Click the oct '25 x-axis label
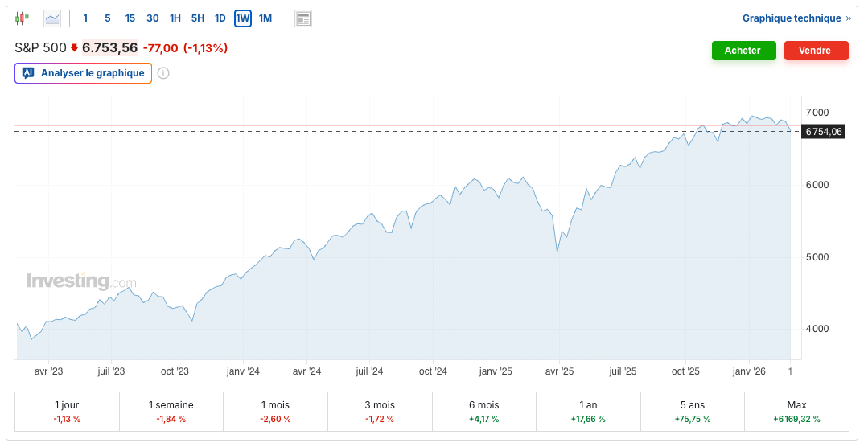This screenshot has width=868, height=447. (x=685, y=371)
